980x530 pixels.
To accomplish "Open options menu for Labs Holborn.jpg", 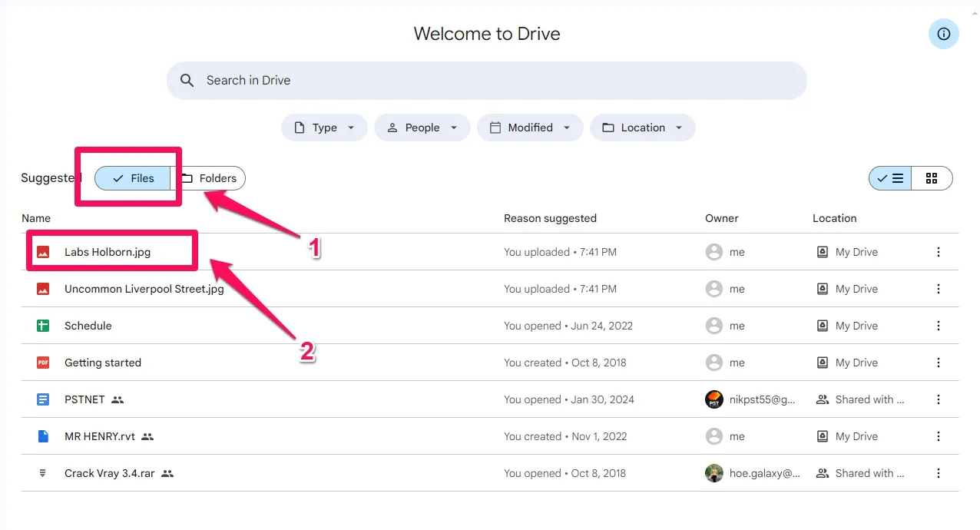I will click(x=938, y=251).
